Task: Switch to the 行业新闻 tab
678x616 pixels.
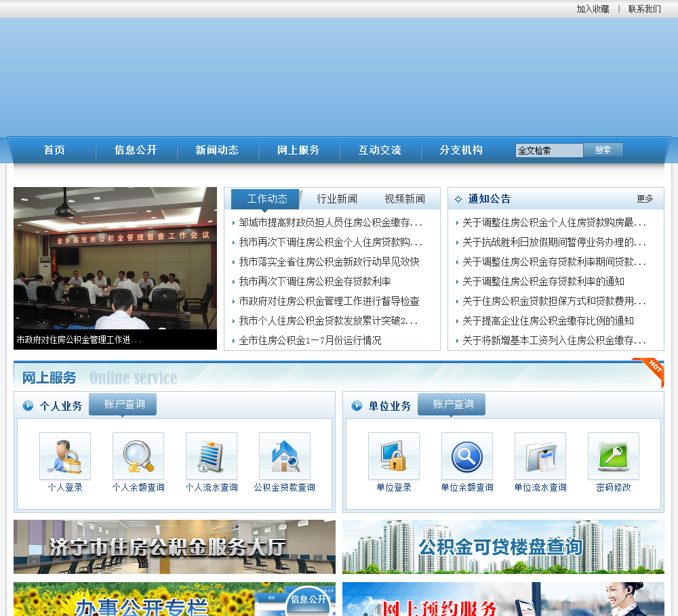Action: tap(337, 199)
